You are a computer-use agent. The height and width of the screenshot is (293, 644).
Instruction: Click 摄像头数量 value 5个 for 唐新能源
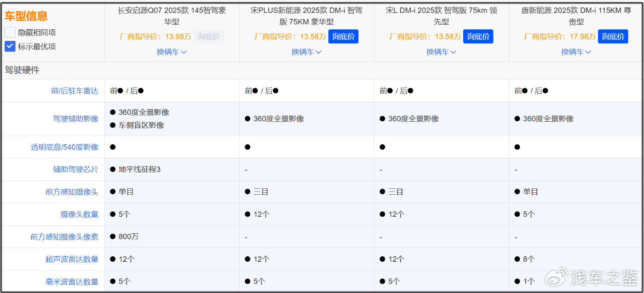[x=529, y=214]
